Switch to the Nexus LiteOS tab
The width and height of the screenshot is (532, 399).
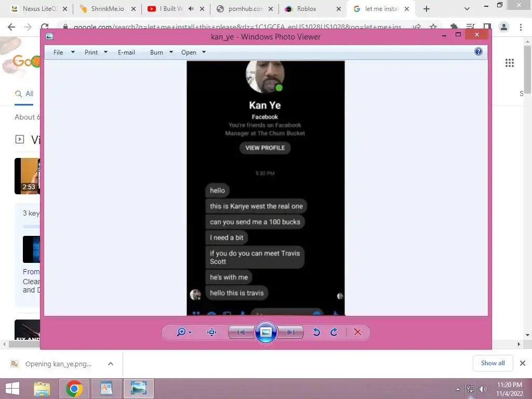[39, 9]
